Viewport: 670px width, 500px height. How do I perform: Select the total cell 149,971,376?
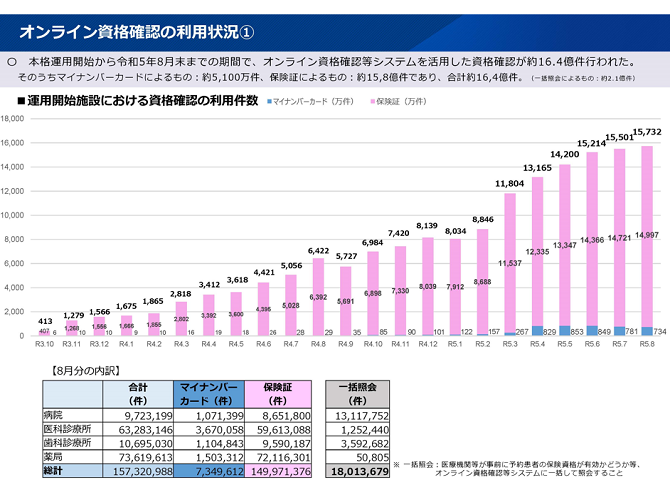278,471
